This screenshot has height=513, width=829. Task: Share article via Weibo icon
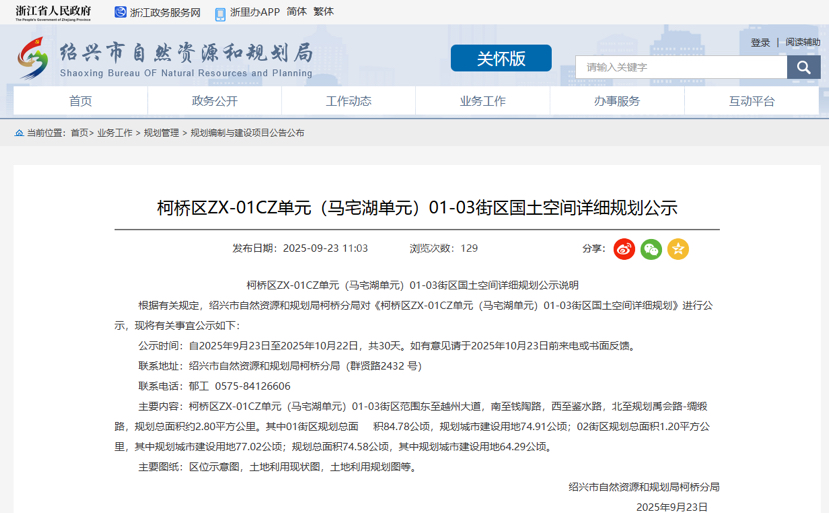point(624,249)
